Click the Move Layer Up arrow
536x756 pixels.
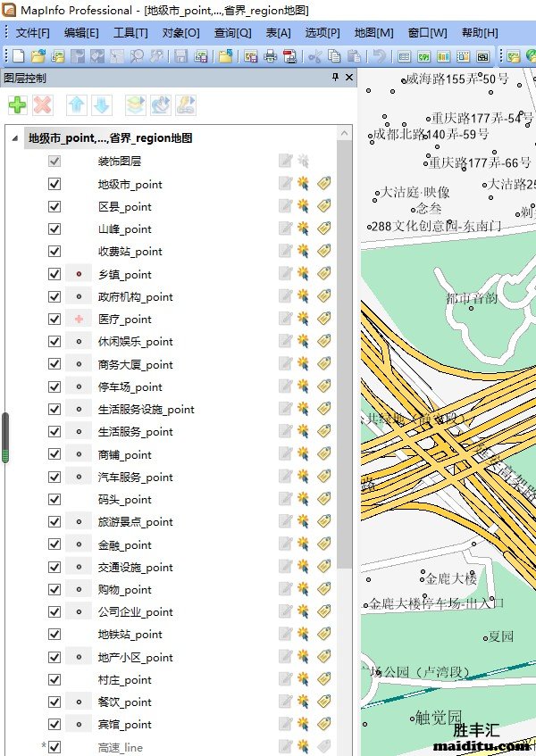click(x=77, y=105)
